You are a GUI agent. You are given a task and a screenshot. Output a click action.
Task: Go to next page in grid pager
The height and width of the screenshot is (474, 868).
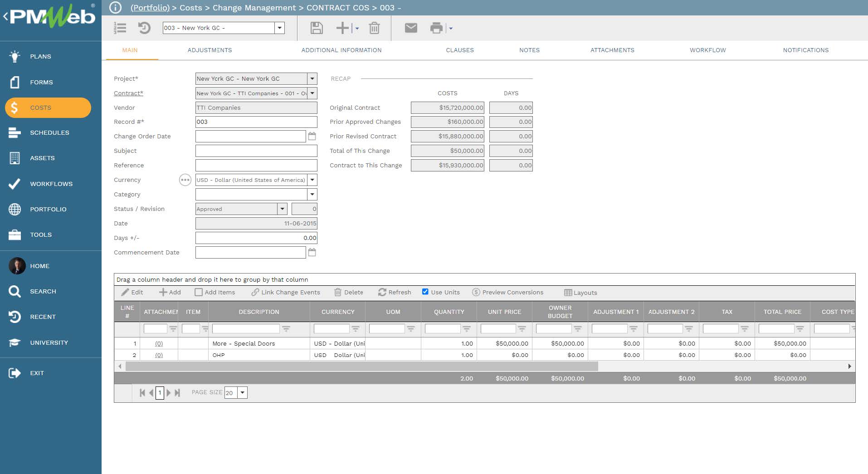tap(169, 393)
